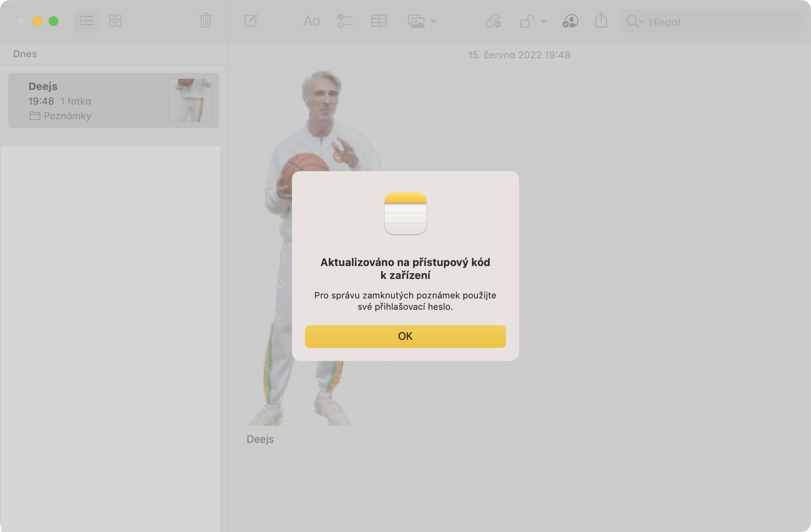Delete note with trash icon
Screen dimensions: 811x532
pos(206,21)
